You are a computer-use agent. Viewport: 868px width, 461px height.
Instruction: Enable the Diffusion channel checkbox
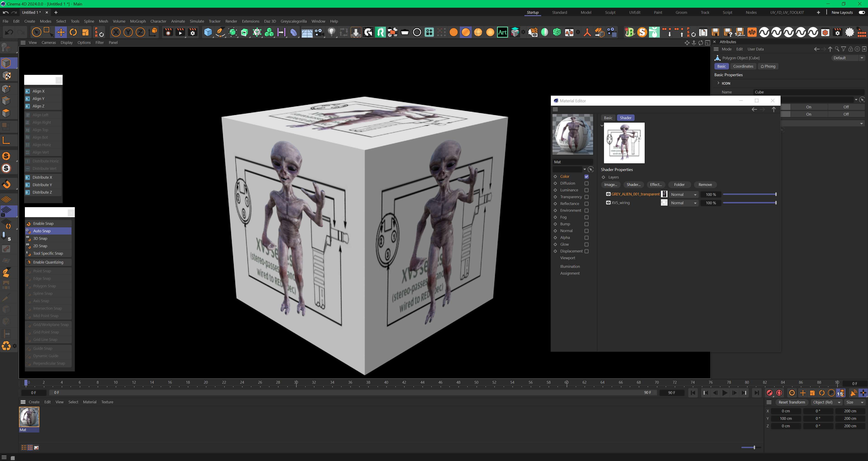tap(586, 183)
